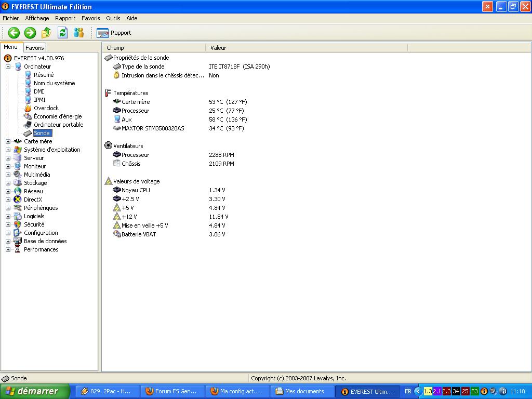Screen dimensions: 532x399
Task: Open the IPMI tree item
Action: click(39, 100)
